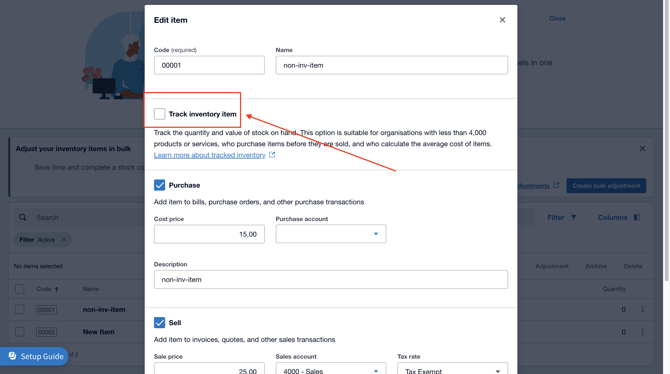
Task: Click the Code input field
Action: click(209, 65)
